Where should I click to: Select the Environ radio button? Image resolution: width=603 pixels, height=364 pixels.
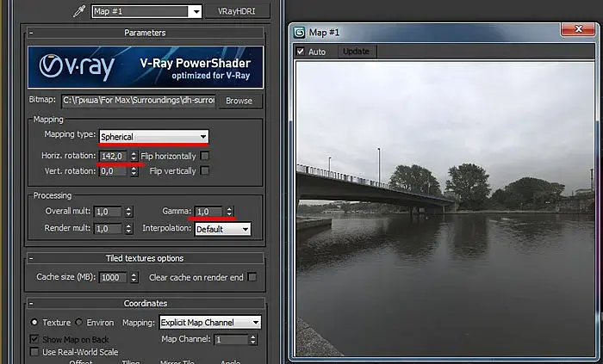pyautogui.click(x=79, y=322)
